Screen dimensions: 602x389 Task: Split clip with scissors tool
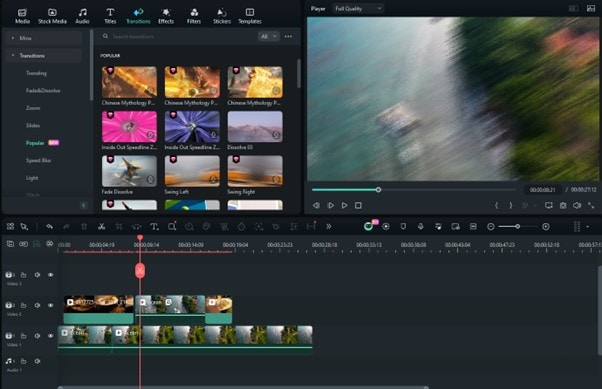[101, 227]
